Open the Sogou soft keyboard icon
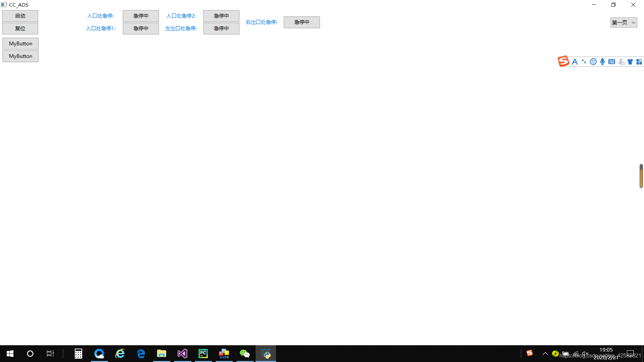 (611, 62)
